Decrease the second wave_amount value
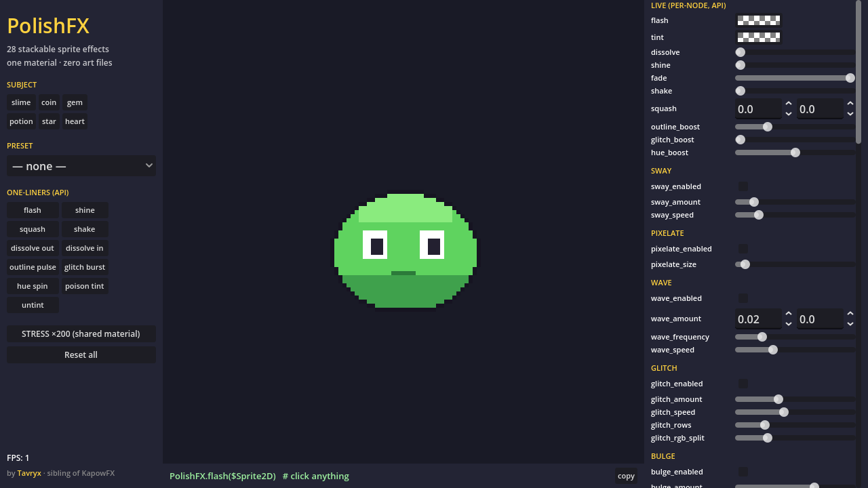The width and height of the screenshot is (868, 488). coord(850,324)
